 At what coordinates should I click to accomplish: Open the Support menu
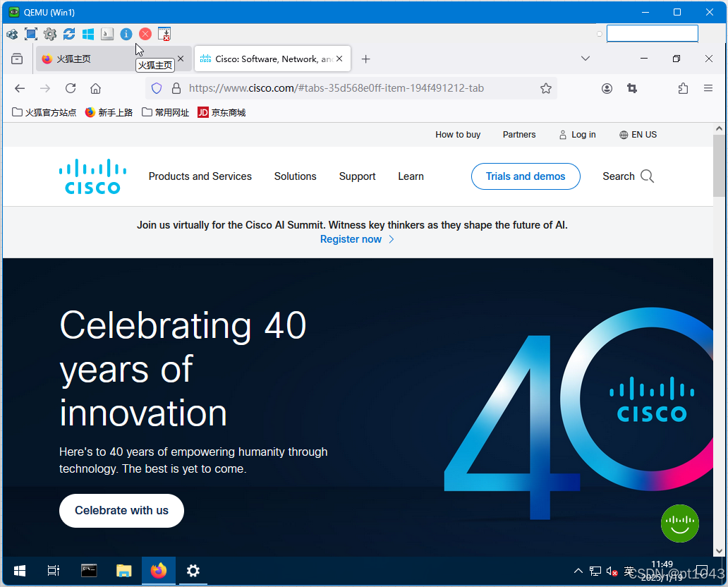357,176
